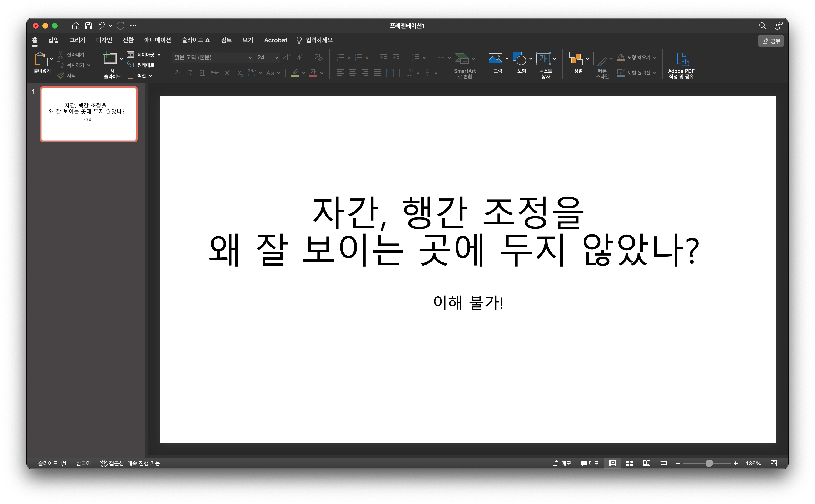Open the font size 24 dropdown
Screen dimensions: 815x504
click(276, 58)
